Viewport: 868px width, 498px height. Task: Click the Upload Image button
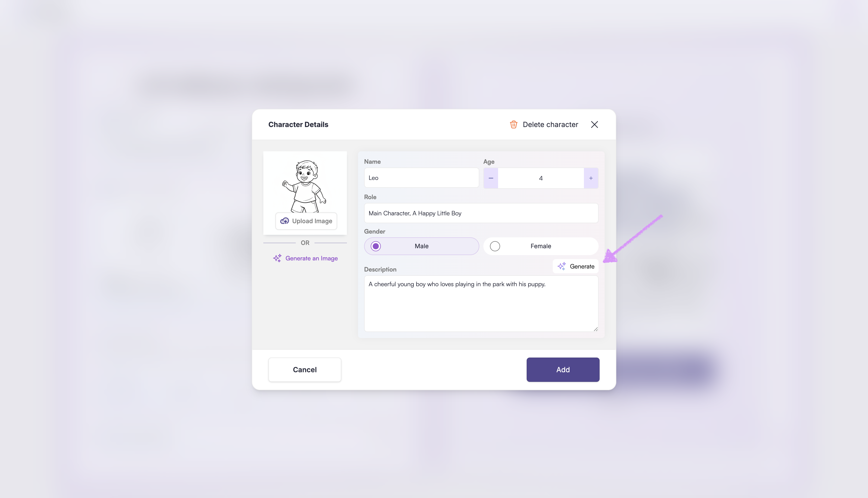coord(306,221)
